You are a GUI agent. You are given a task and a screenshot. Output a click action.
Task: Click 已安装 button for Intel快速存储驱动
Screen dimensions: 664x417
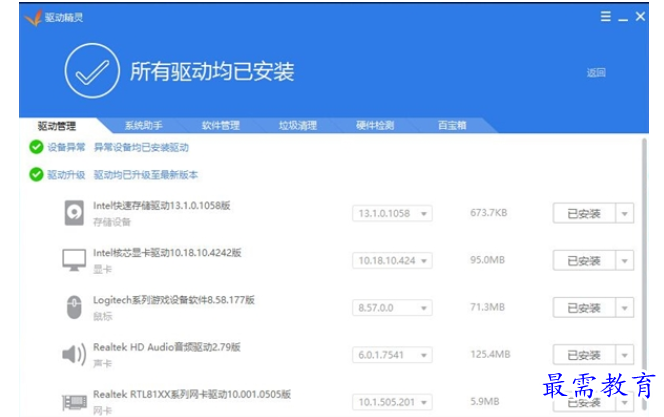coord(584,213)
